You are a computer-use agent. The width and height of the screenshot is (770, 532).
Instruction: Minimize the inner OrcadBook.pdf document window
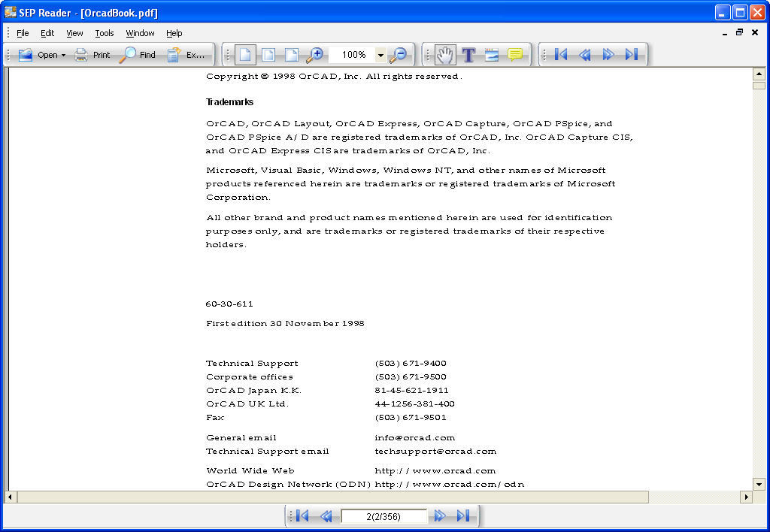pos(724,33)
